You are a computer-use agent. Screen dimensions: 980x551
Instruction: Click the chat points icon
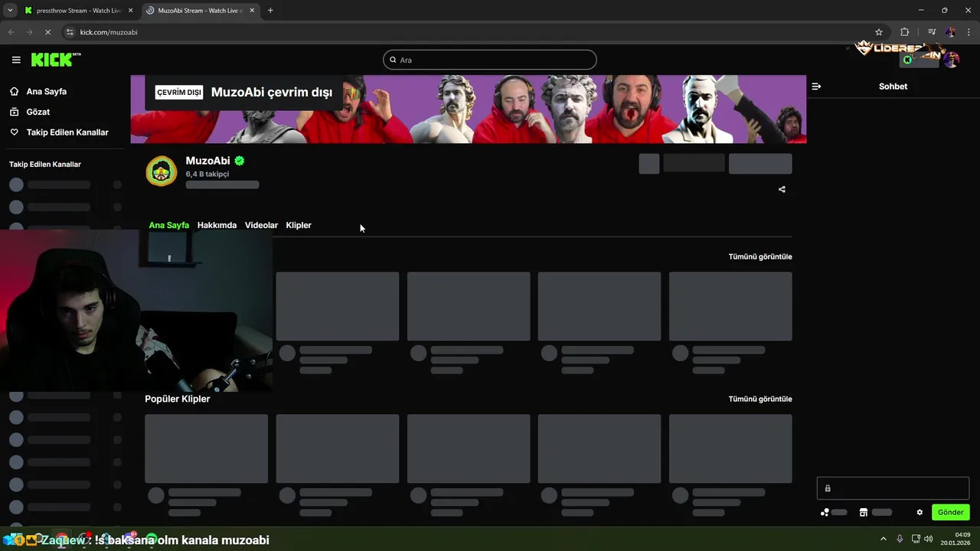click(825, 512)
